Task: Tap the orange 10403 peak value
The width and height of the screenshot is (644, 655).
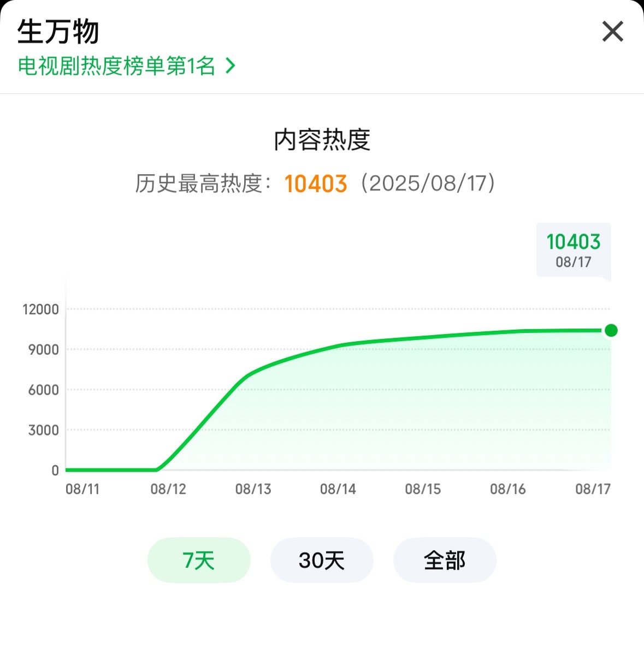Action: (316, 184)
